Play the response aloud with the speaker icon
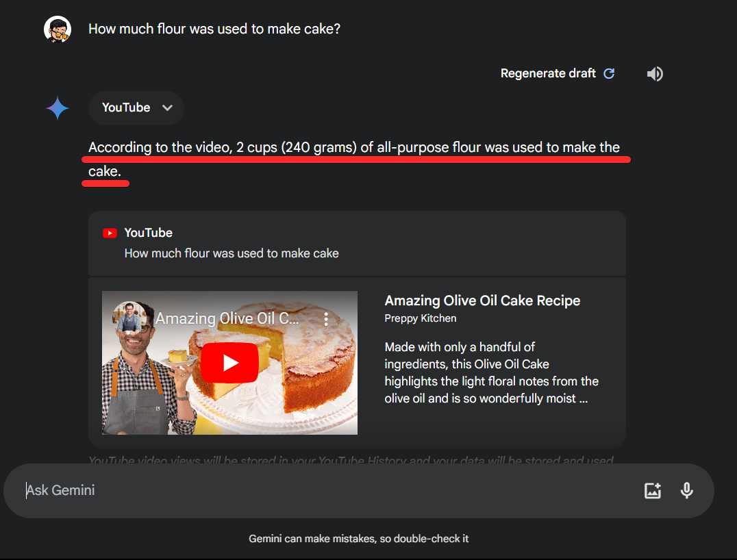The image size is (737, 560). (655, 74)
